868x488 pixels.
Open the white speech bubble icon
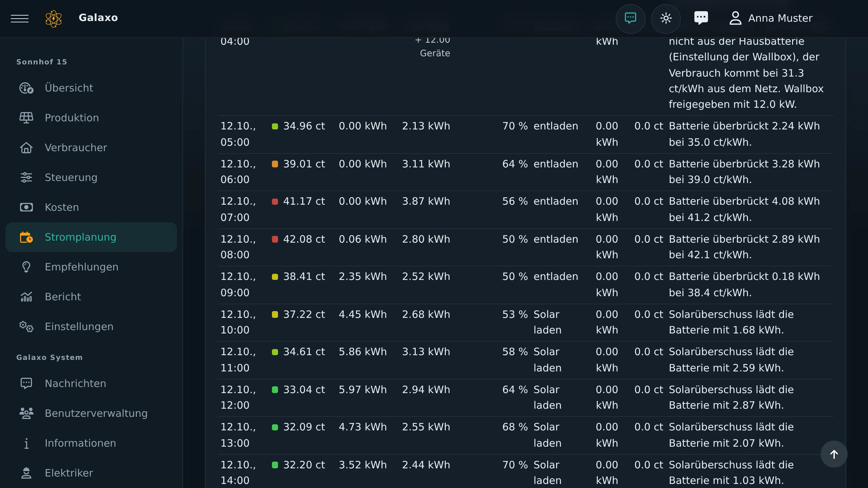click(701, 18)
